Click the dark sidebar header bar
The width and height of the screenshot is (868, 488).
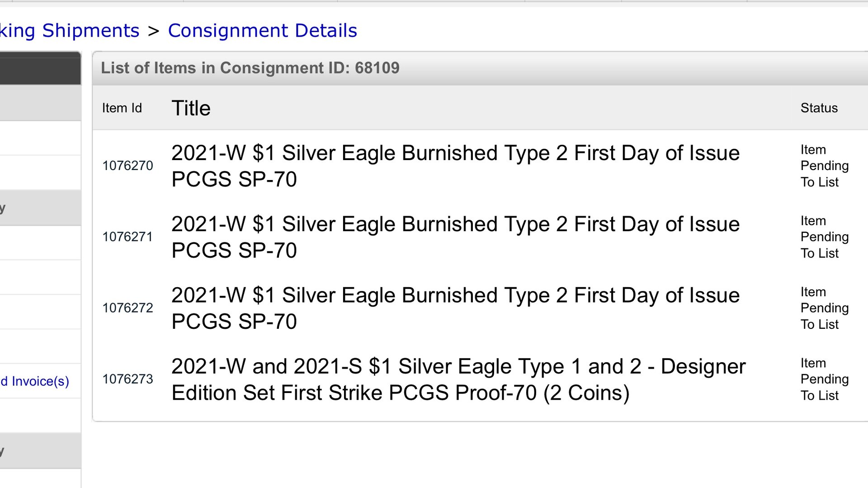(40, 68)
